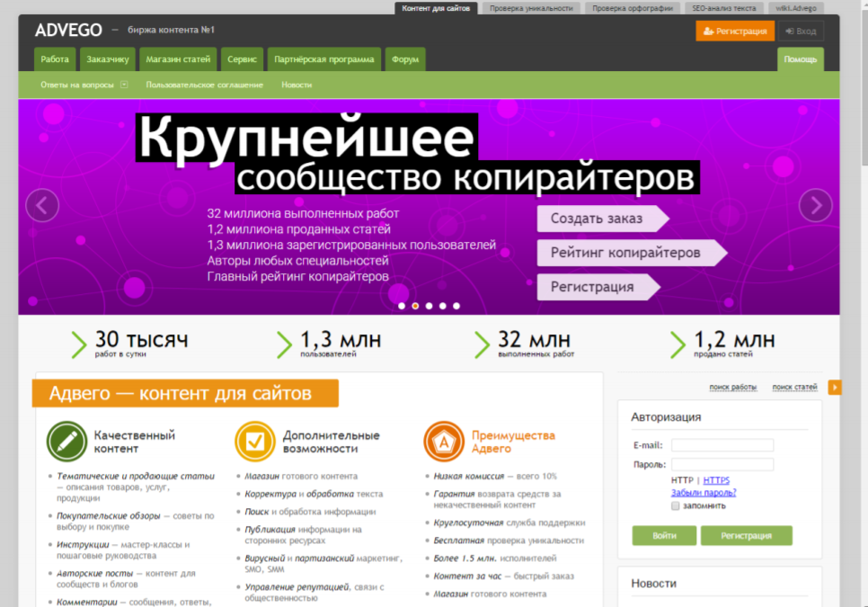The width and height of the screenshot is (868, 607).
Task: Select the third slider dot
Action: point(429,306)
